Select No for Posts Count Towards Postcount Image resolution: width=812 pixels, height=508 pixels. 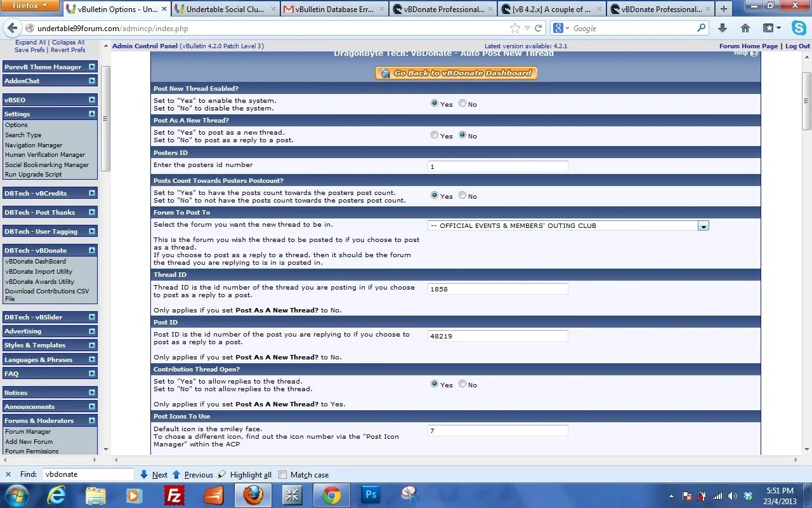coord(462,195)
